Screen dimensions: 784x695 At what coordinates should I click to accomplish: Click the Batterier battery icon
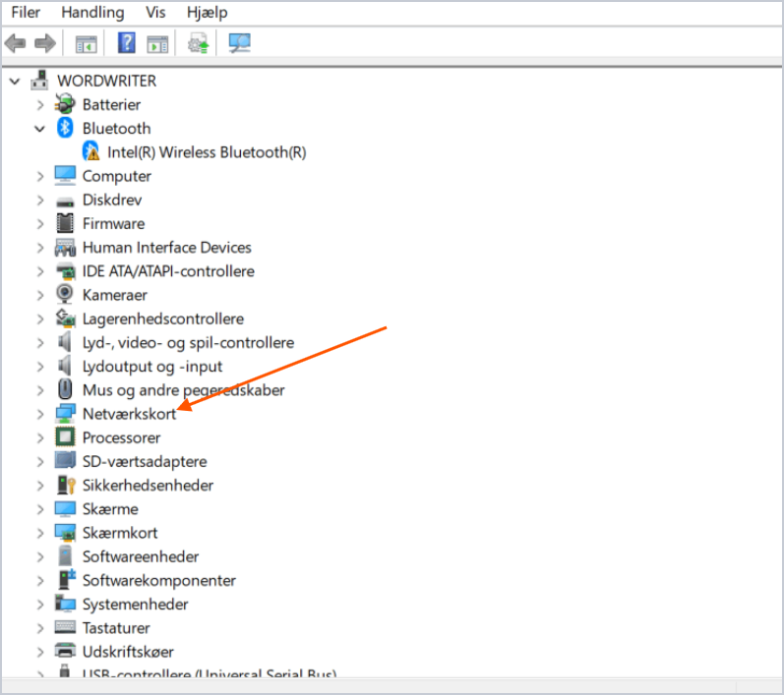point(65,104)
